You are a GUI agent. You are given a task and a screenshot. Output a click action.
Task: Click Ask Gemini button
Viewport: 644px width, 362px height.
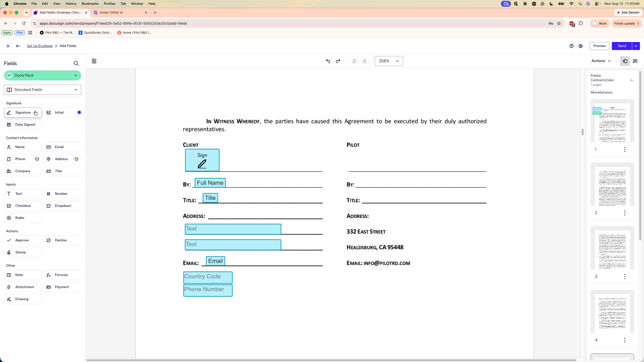pos(628,12)
